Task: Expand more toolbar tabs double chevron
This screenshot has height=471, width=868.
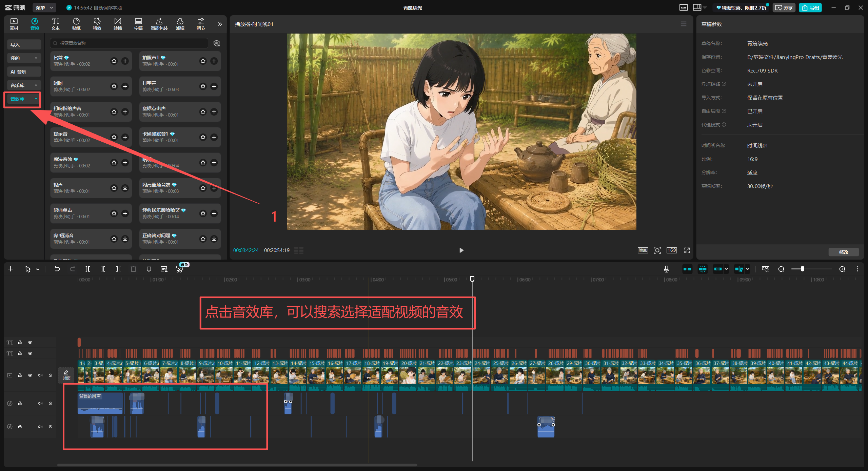Action: point(220,24)
